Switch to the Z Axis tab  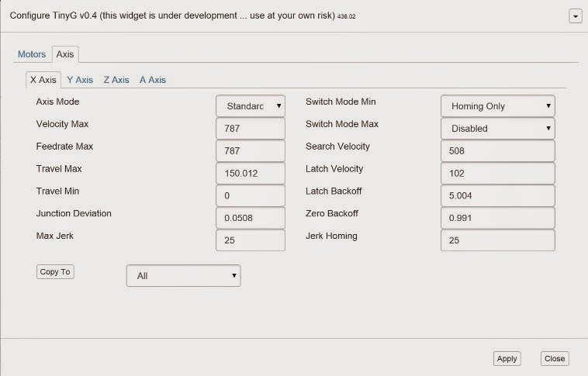click(x=116, y=80)
